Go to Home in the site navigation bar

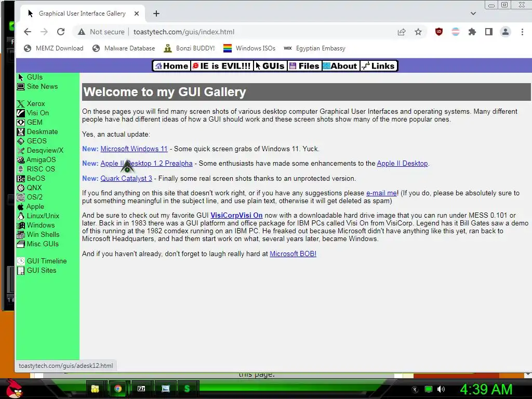click(x=171, y=66)
